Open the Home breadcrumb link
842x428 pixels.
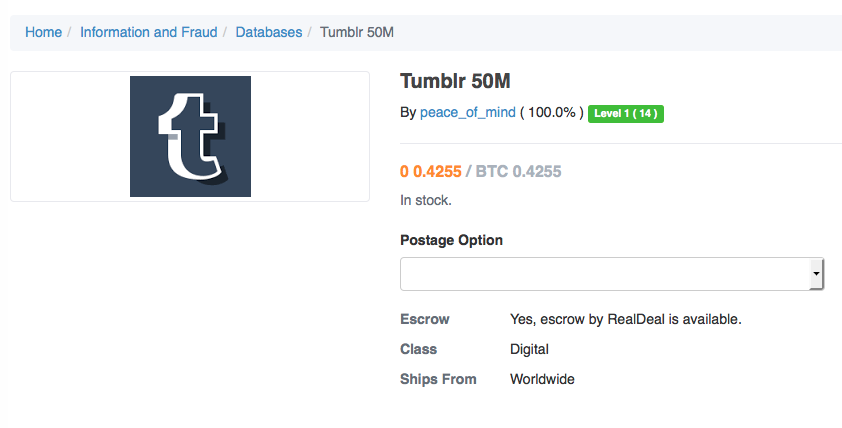coord(43,32)
